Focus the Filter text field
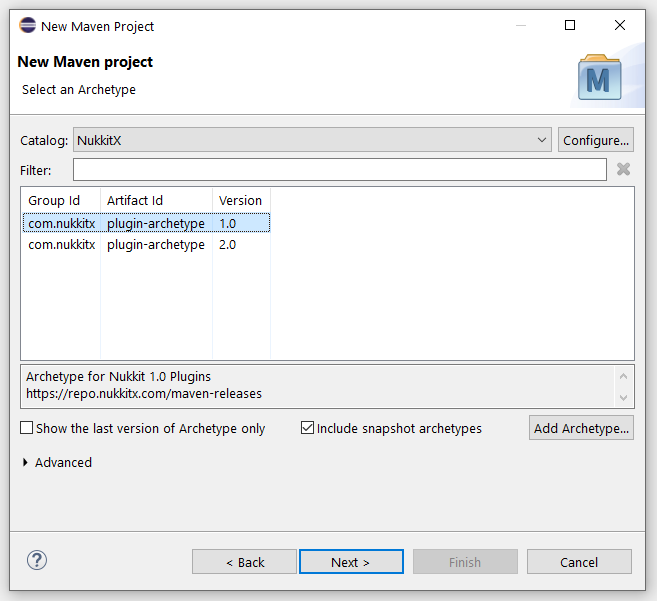The height and width of the screenshot is (601, 657). point(339,170)
